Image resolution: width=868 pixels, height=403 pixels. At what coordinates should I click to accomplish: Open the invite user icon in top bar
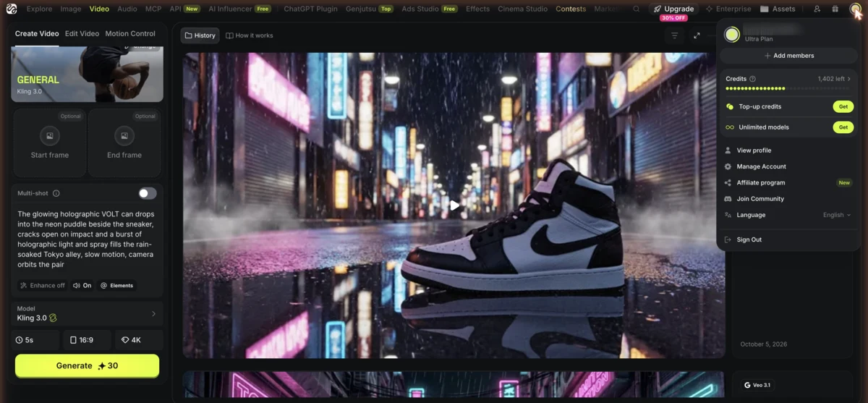(x=817, y=9)
